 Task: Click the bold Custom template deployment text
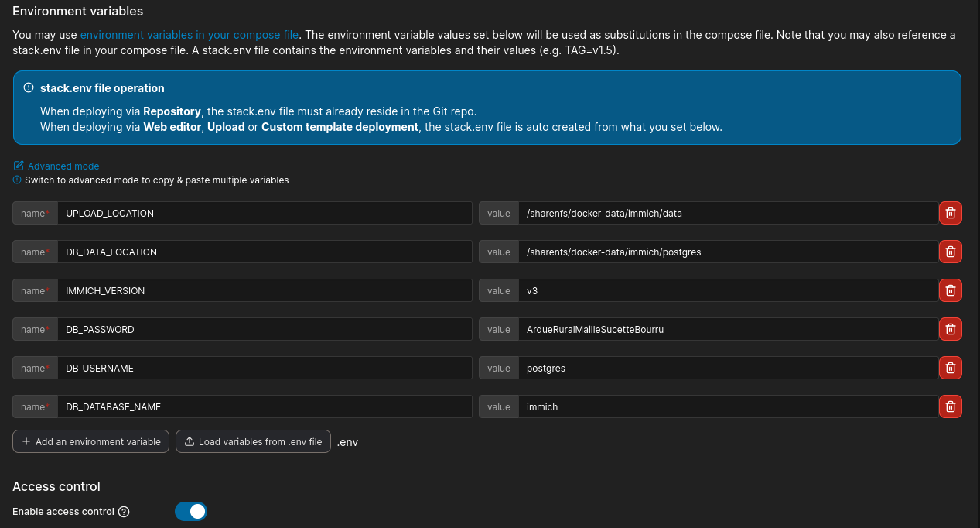coord(340,127)
